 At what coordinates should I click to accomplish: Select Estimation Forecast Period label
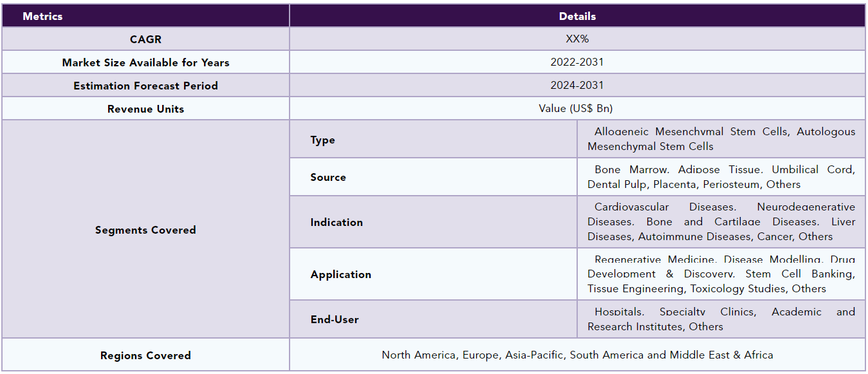(x=145, y=86)
